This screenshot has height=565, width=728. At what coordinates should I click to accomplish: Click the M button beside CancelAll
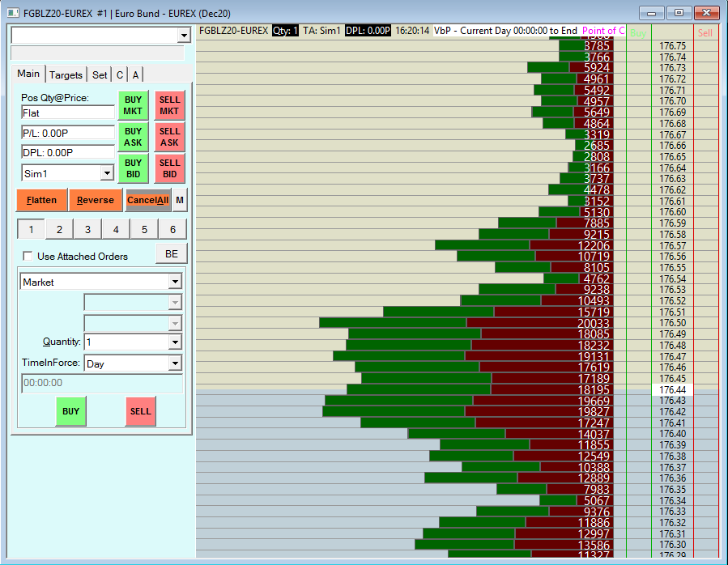180,200
